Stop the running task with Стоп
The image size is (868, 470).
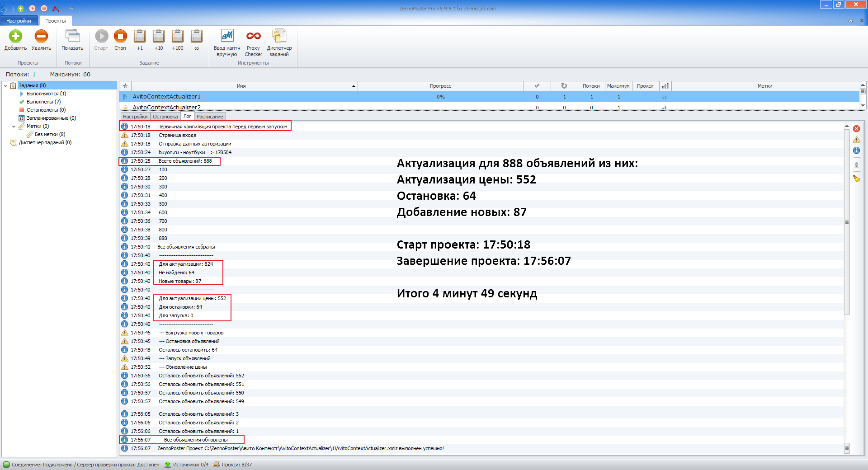coord(120,41)
